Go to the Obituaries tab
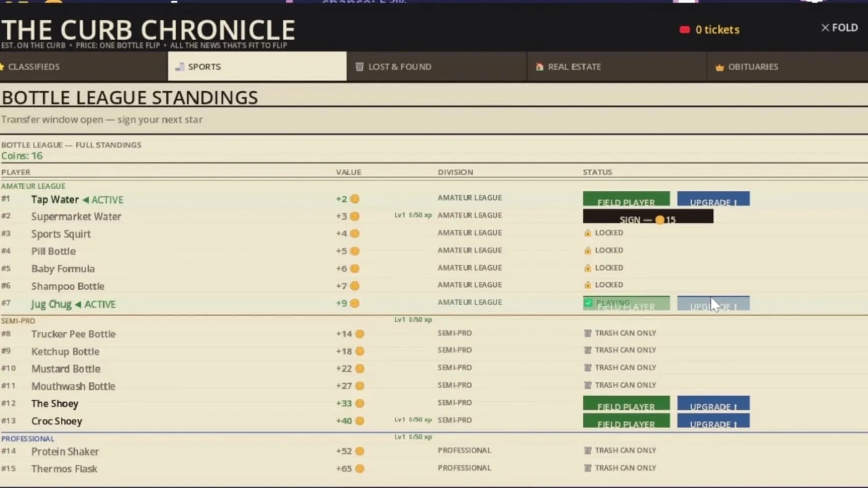Viewport: 868px width, 488px height. [x=787, y=66]
